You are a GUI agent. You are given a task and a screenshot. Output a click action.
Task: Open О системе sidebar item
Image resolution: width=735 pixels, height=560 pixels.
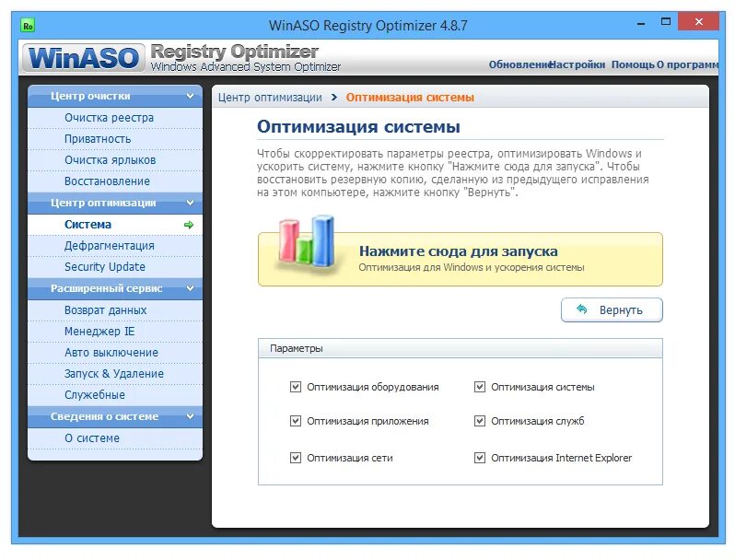(115, 438)
